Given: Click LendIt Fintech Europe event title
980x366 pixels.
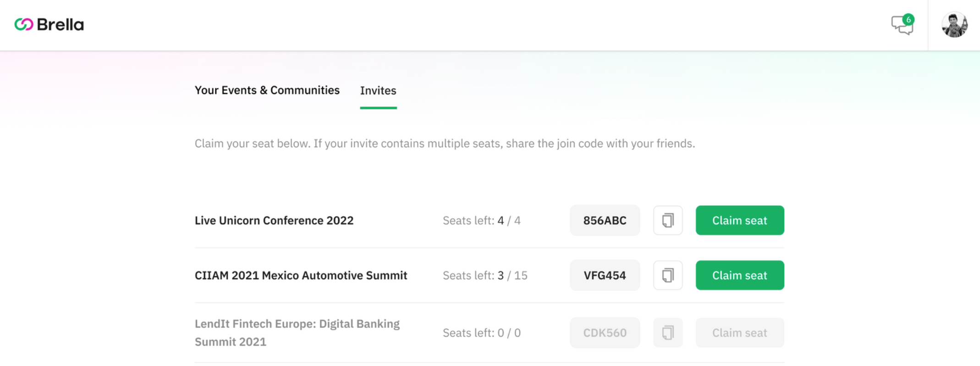Looking at the screenshot, I should [x=297, y=333].
